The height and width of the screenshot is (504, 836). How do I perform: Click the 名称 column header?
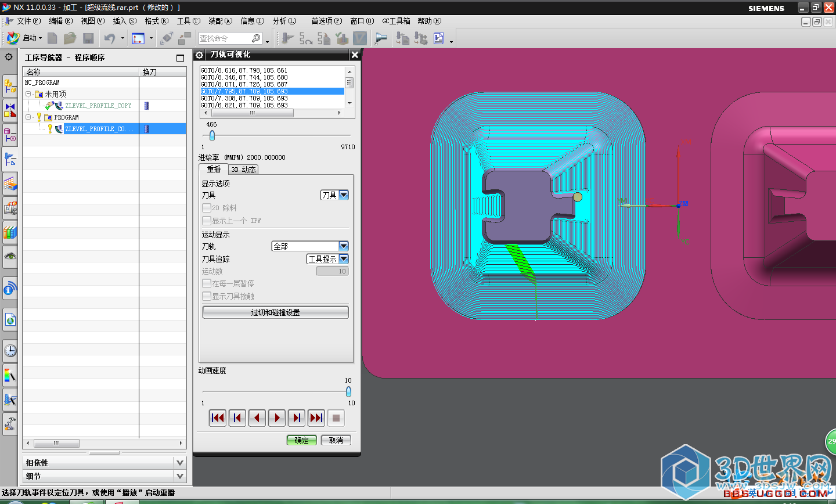(81, 72)
